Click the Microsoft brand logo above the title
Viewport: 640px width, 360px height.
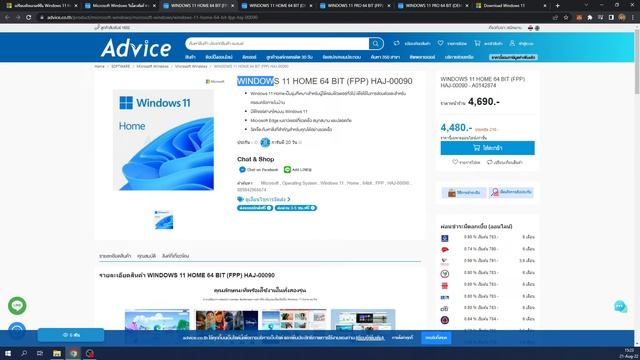coord(215,81)
